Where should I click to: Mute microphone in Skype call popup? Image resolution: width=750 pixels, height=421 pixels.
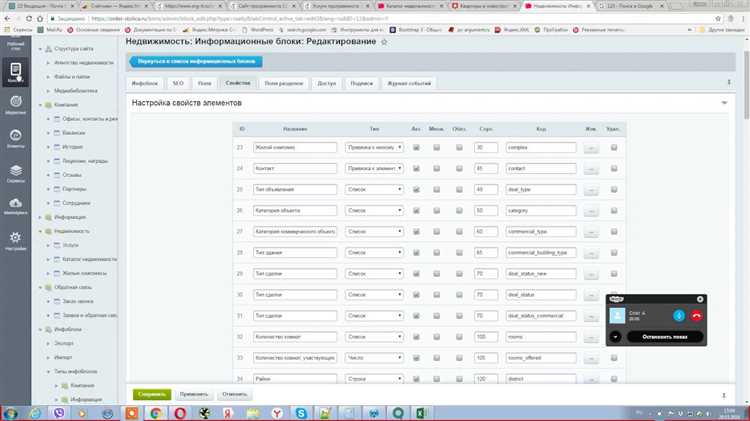click(x=679, y=316)
